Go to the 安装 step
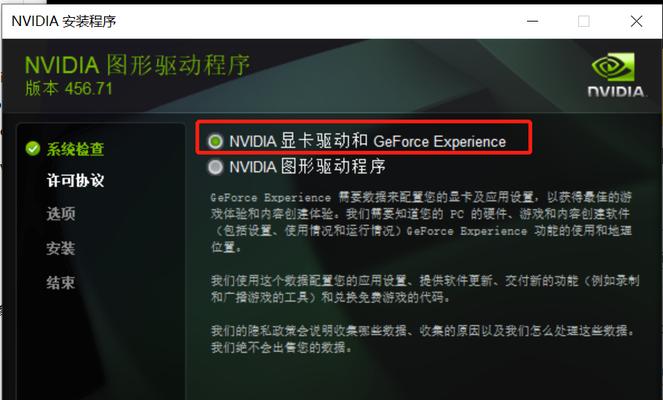The width and height of the screenshot is (663, 400). tap(61, 248)
